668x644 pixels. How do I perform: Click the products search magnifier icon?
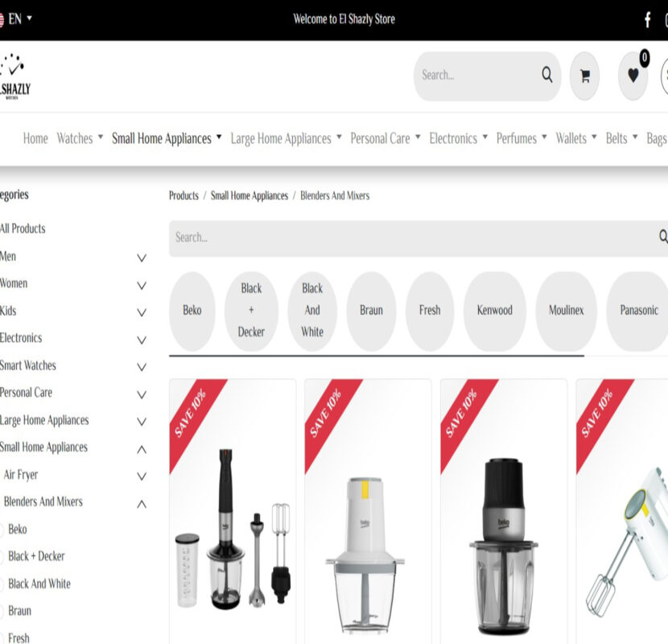point(663,237)
